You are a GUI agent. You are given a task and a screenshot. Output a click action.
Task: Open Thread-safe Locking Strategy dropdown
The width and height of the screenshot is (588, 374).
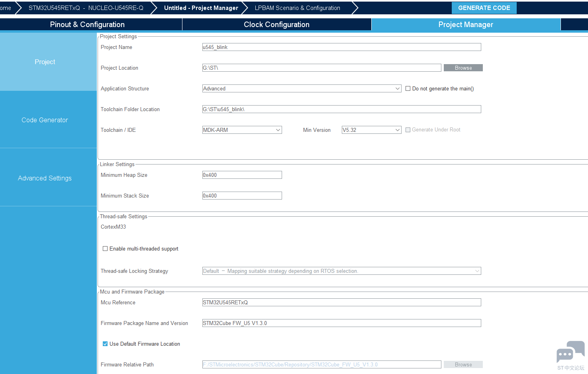tap(341, 271)
